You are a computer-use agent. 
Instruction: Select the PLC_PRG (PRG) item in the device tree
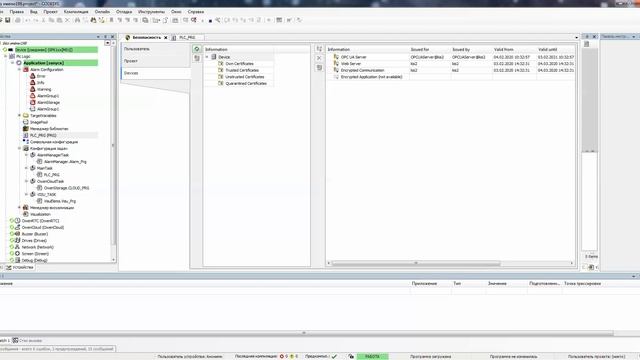coord(43,135)
